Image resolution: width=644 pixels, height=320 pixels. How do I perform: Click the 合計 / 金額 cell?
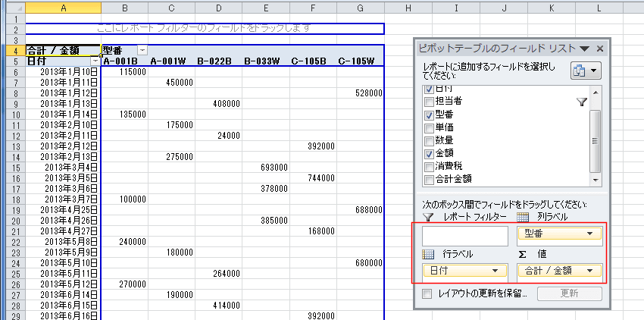(x=63, y=50)
